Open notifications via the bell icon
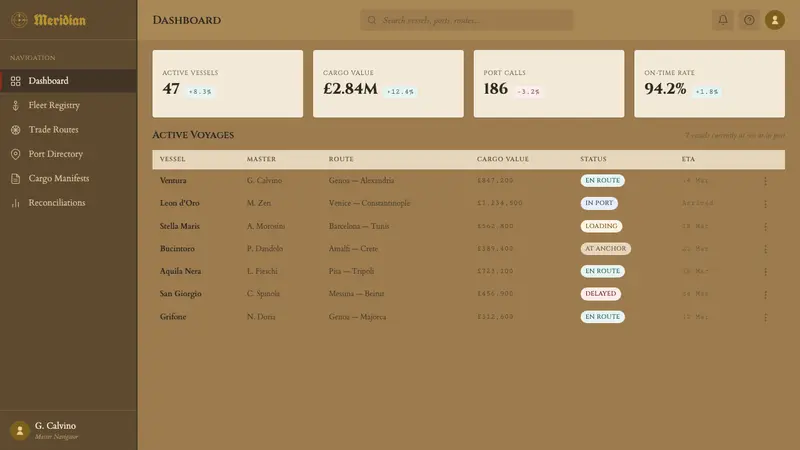The image size is (800, 450). [x=722, y=20]
